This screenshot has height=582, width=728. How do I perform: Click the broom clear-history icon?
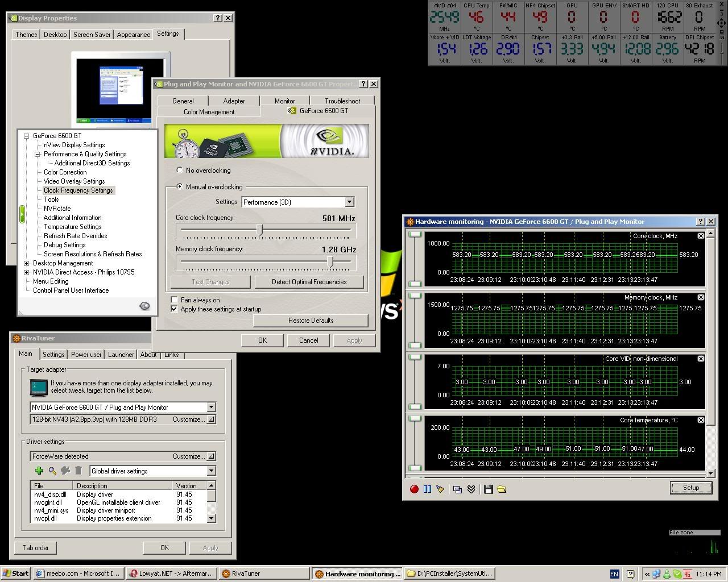point(440,489)
